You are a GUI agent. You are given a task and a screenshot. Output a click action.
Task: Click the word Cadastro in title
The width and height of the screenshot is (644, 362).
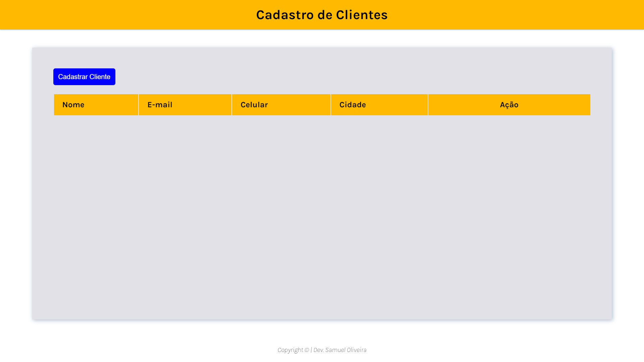(285, 15)
